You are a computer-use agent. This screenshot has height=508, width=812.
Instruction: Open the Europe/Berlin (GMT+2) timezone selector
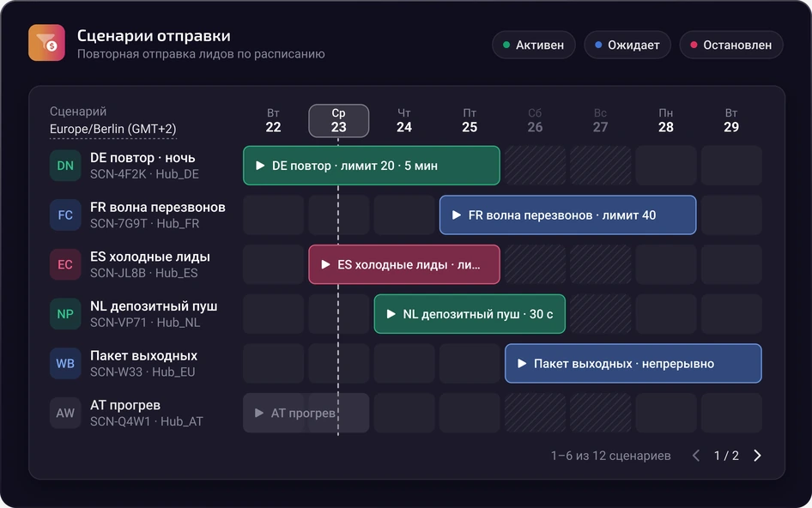[113, 129]
